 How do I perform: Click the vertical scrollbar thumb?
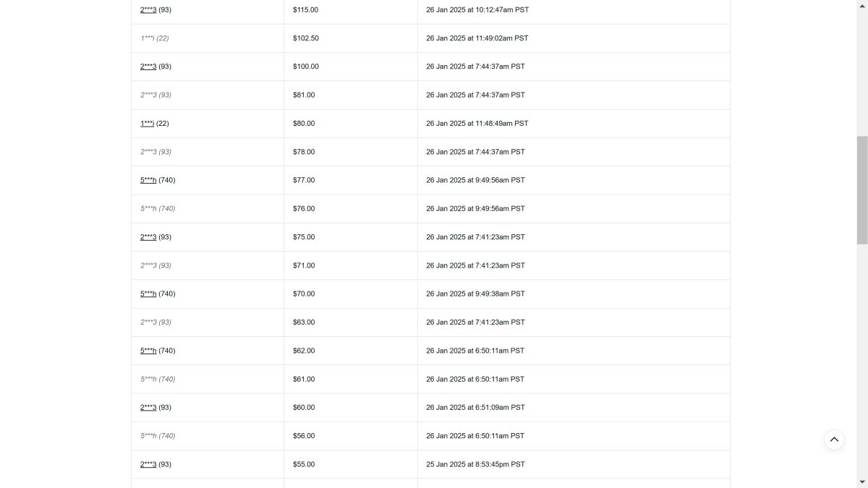[x=862, y=190]
